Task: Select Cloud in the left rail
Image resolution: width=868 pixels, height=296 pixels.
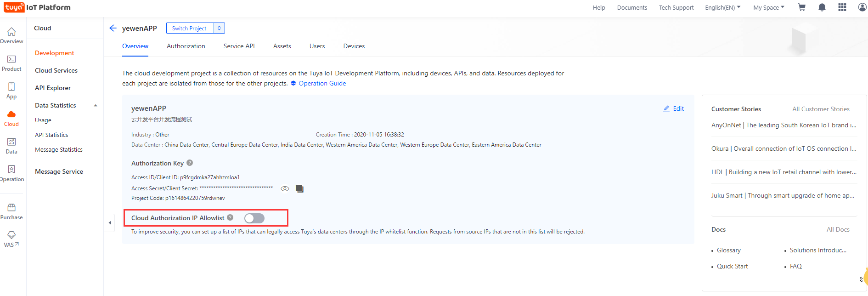Action: coord(11,119)
